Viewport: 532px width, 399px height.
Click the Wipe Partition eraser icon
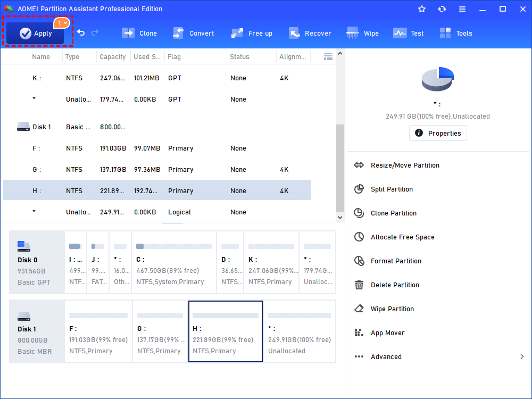pos(359,309)
